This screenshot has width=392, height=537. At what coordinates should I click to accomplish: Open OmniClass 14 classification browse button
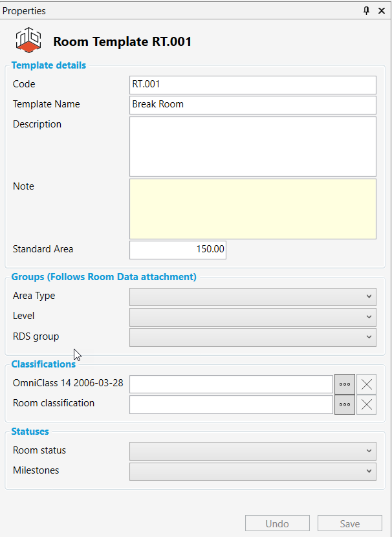(x=345, y=384)
